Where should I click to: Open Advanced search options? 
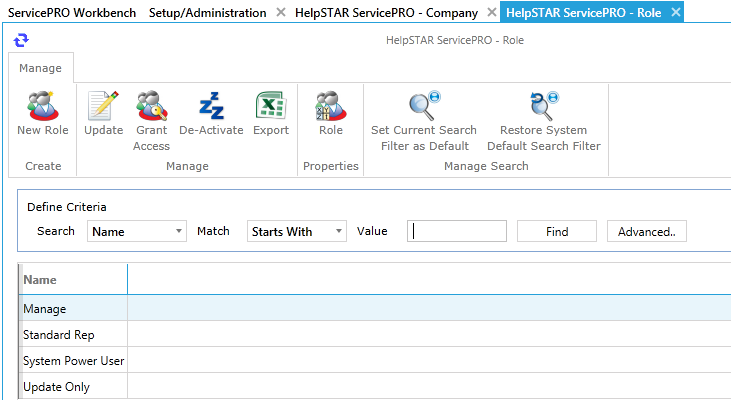[x=647, y=231]
